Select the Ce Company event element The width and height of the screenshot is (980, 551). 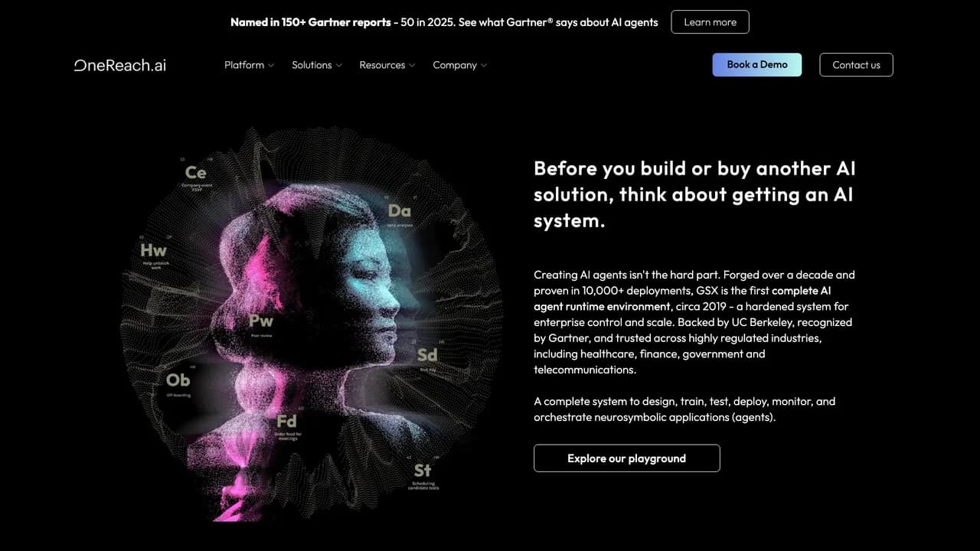point(196,177)
